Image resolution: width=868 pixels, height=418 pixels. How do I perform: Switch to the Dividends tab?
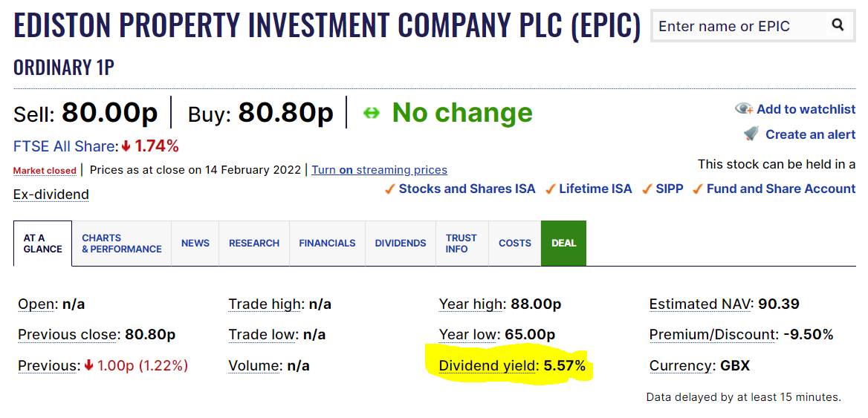(401, 244)
